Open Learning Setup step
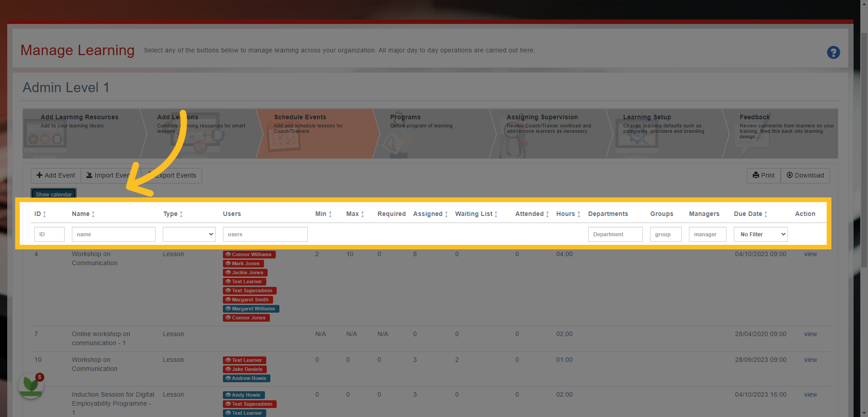The width and height of the screenshot is (868, 417). click(x=667, y=133)
